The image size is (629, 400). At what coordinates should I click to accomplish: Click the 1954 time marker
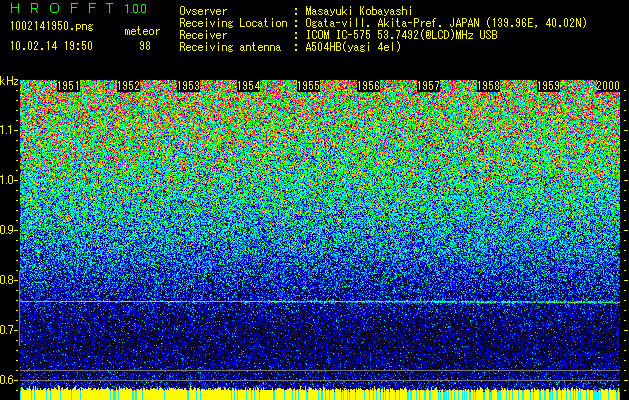pyautogui.click(x=248, y=86)
